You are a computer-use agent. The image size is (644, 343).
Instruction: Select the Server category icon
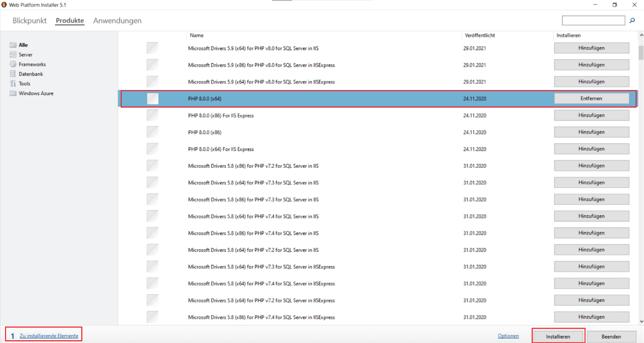click(x=13, y=55)
